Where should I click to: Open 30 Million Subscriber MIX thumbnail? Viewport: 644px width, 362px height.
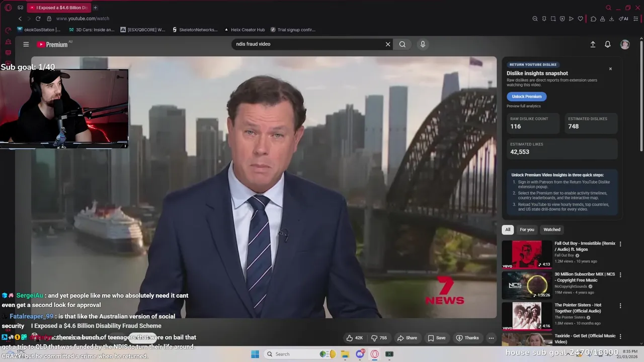527,285
